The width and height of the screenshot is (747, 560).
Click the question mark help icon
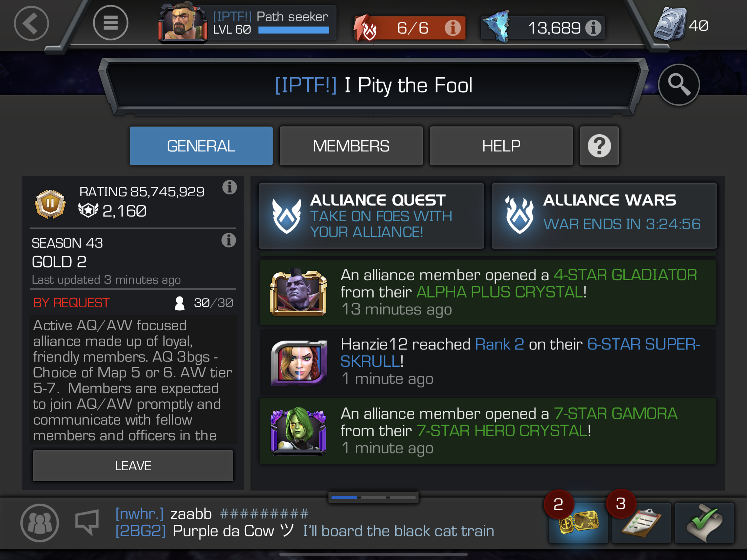pos(599,146)
